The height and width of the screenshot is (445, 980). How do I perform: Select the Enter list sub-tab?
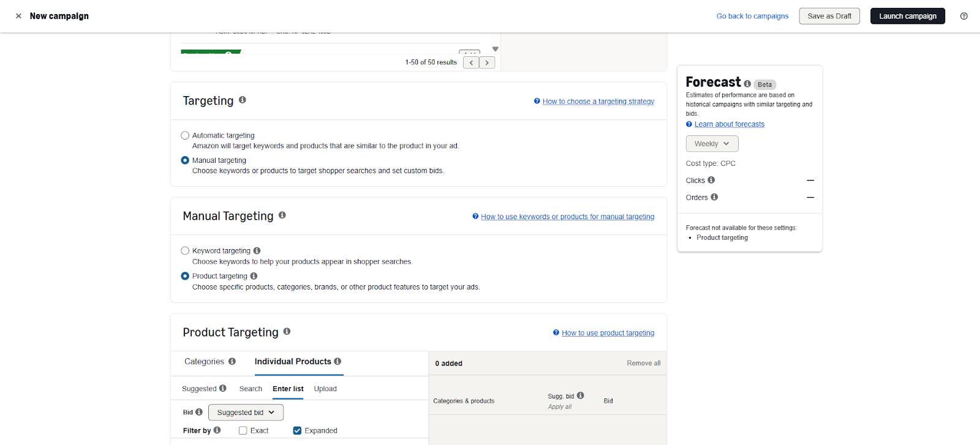coord(288,389)
